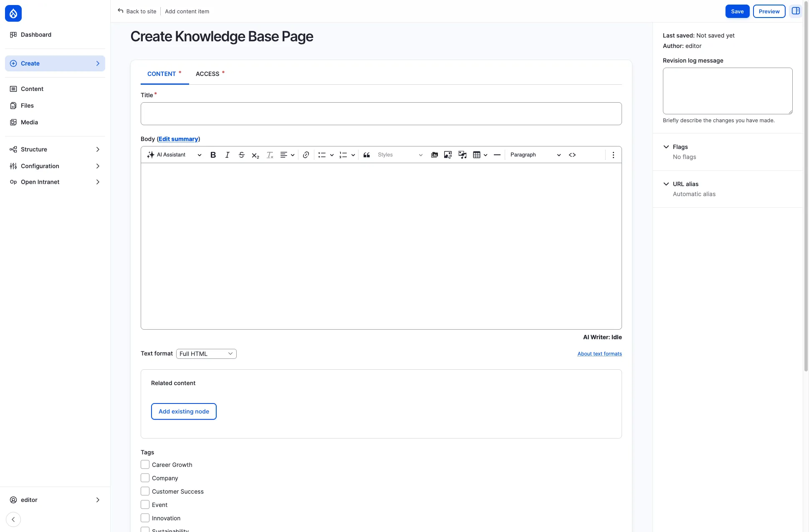
Task: Toggle the sidebar panel icon beside Preview
Action: point(796,11)
